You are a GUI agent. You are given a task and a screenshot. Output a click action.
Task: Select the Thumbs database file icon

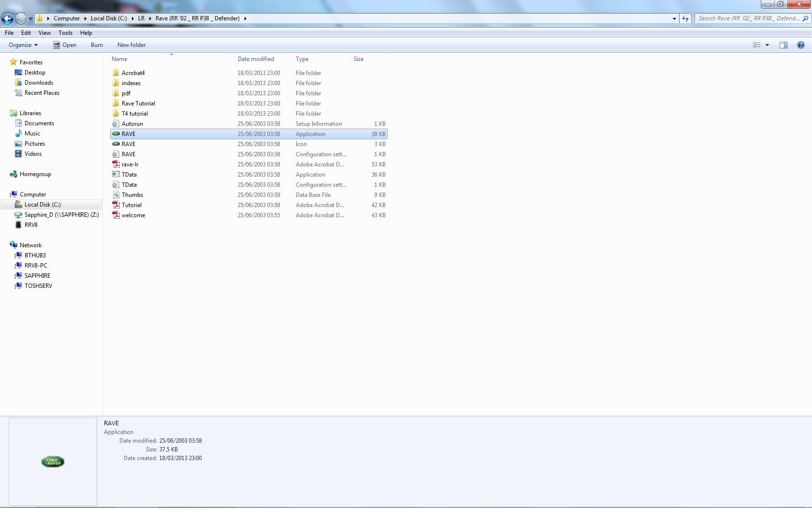116,195
